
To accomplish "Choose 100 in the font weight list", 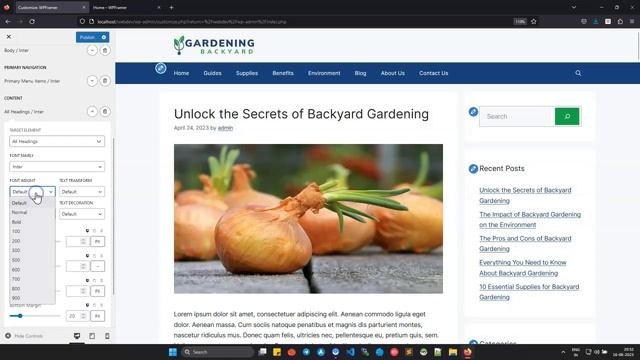I will pyautogui.click(x=32, y=231).
